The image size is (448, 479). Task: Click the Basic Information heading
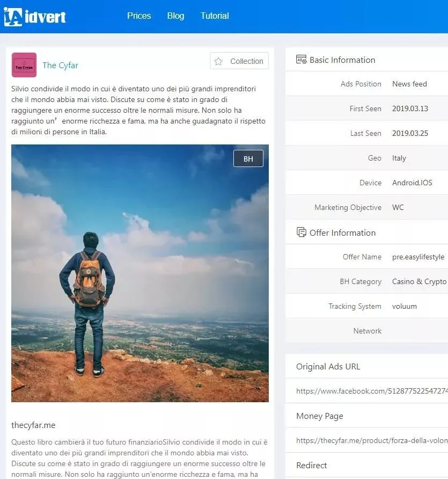(342, 60)
